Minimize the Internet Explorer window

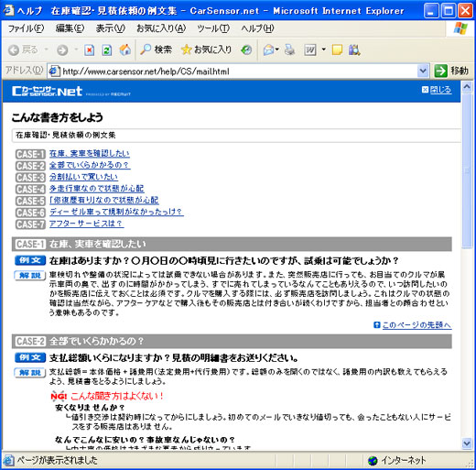pyautogui.click(x=431, y=11)
